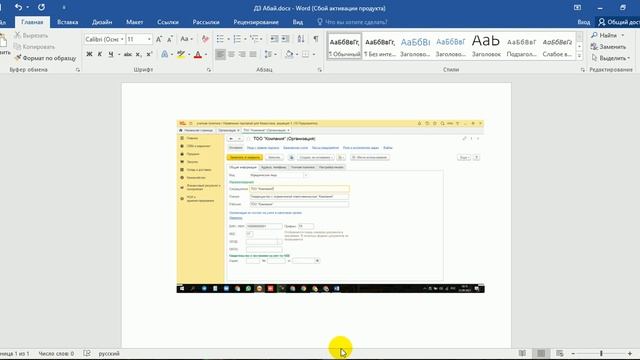Click the Заменить (Replace) button
This screenshot has width=640, height=360.
coord(608,47)
